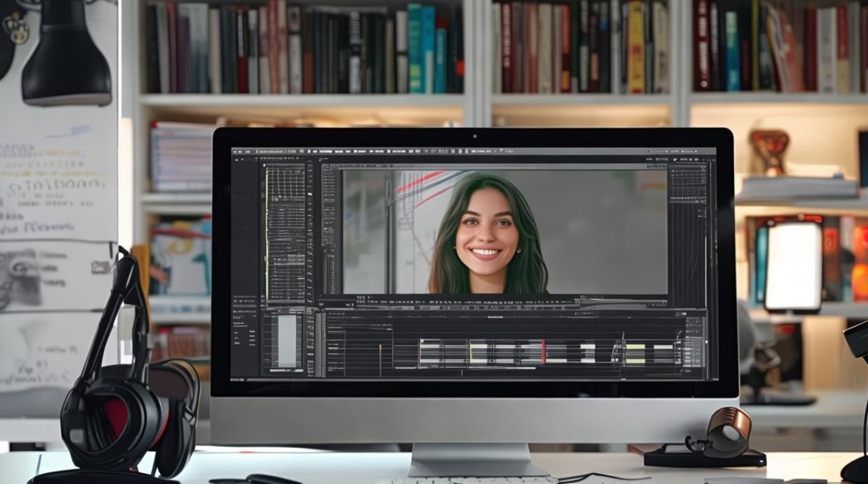Open the grid panel at top right of the editor

[688, 183]
